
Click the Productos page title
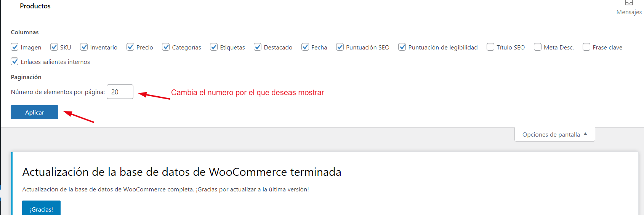(x=35, y=6)
